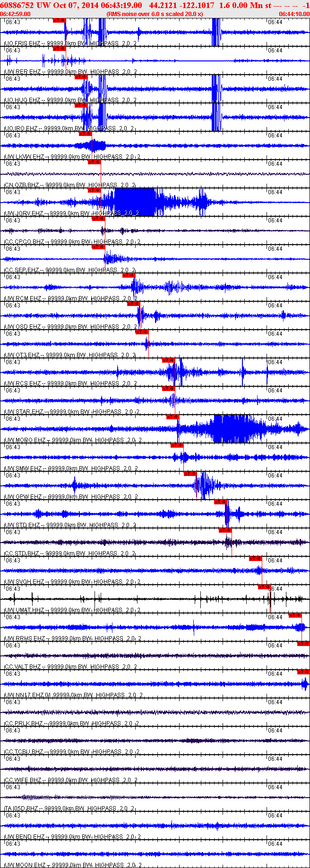Select the UW.MOON.EHZ station label

pyautogui.click(x=72, y=865)
